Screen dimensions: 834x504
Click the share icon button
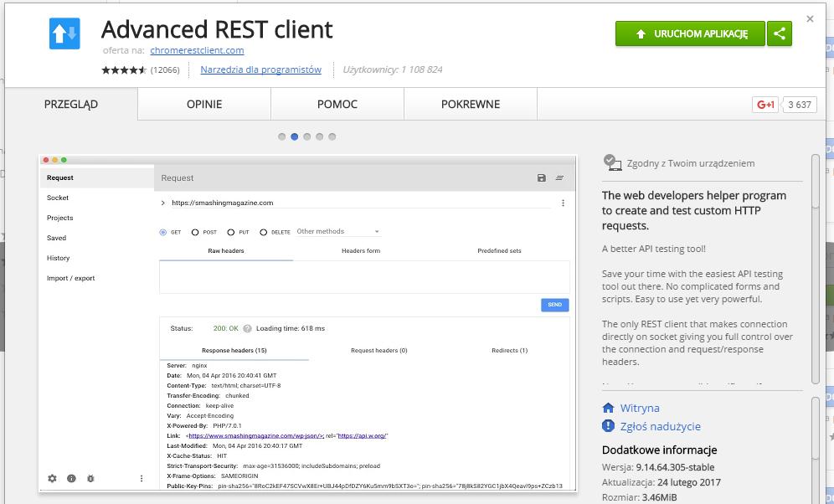tap(780, 33)
